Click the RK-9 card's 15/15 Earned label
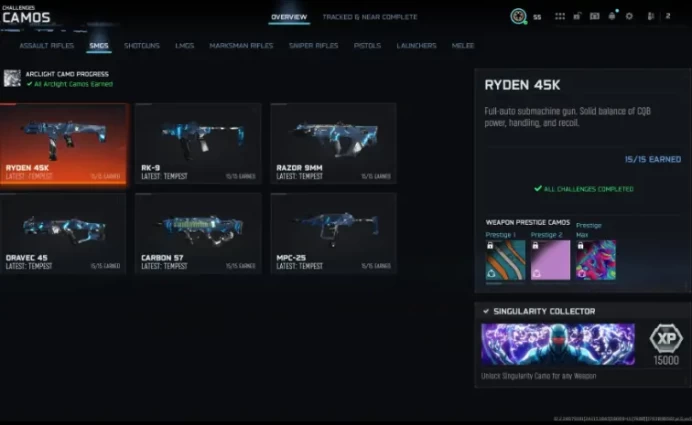This screenshot has height=425, width=692. [x=241, y=177]
